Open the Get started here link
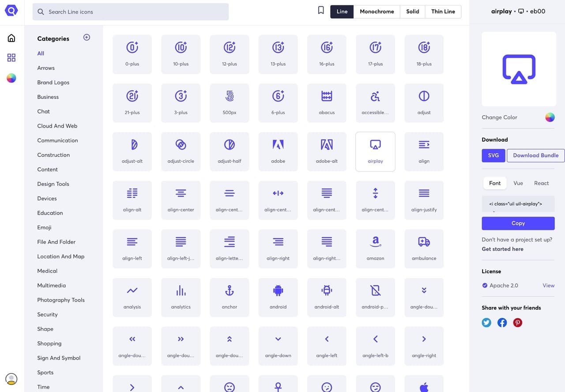Screen dimensions: 565x392 coord(502,249)
